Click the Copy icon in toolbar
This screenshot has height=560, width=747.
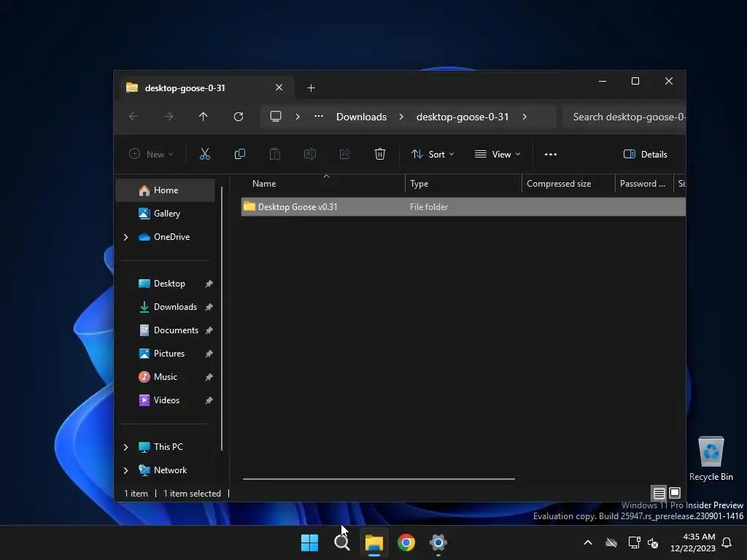point(239,154)
